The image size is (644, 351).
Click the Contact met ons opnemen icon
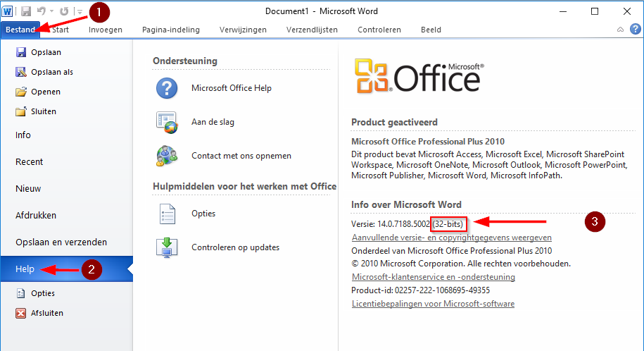tap(166, 156)
